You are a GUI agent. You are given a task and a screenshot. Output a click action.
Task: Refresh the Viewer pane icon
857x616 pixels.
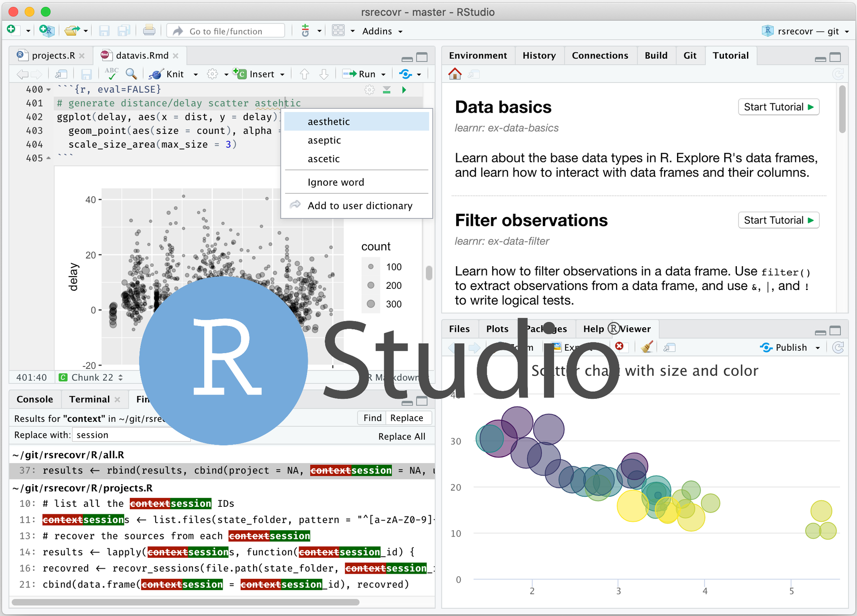tap(838, 347)
